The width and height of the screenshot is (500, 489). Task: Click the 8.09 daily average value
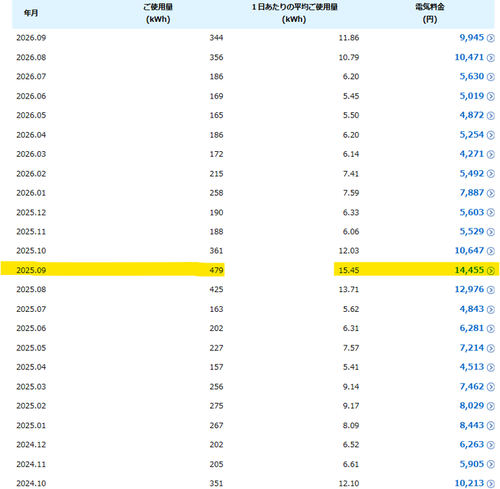click(351, 426)
